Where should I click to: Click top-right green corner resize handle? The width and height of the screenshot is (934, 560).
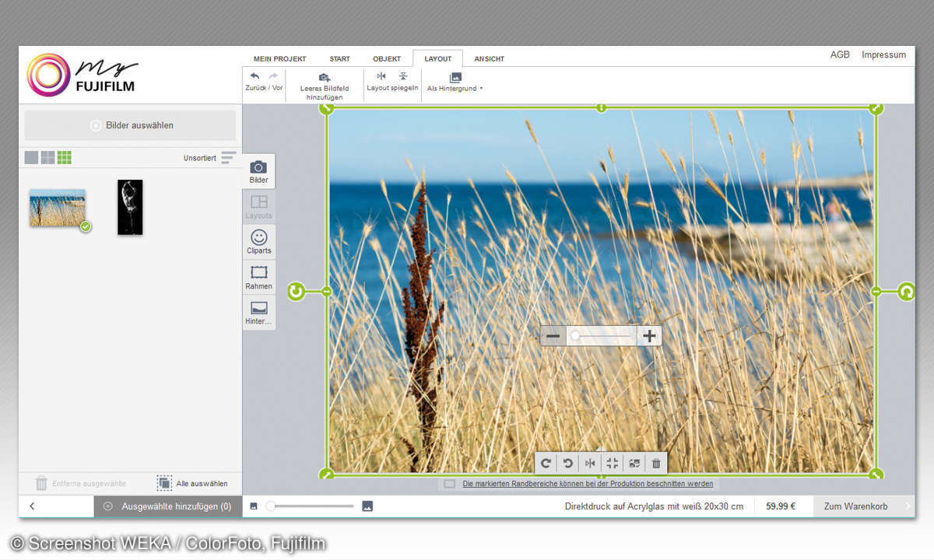pyautogui.click(x=876, y=108)
